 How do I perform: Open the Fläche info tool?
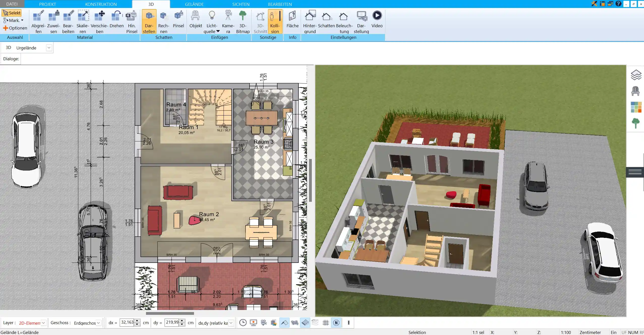292,19
